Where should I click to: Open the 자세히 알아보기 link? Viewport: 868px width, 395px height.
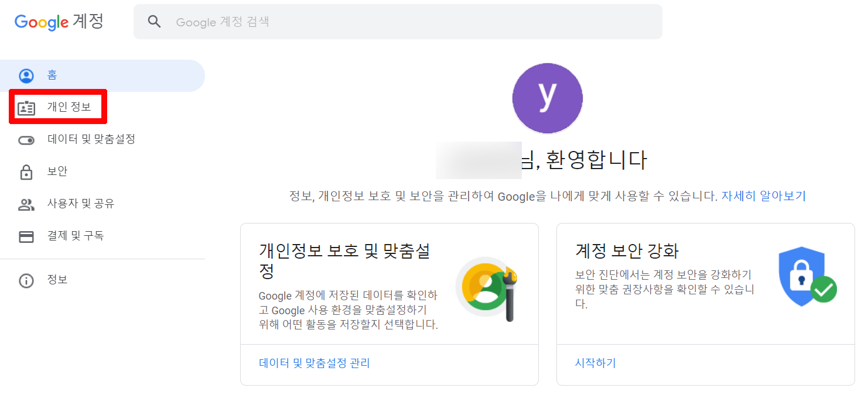[763, 196]
